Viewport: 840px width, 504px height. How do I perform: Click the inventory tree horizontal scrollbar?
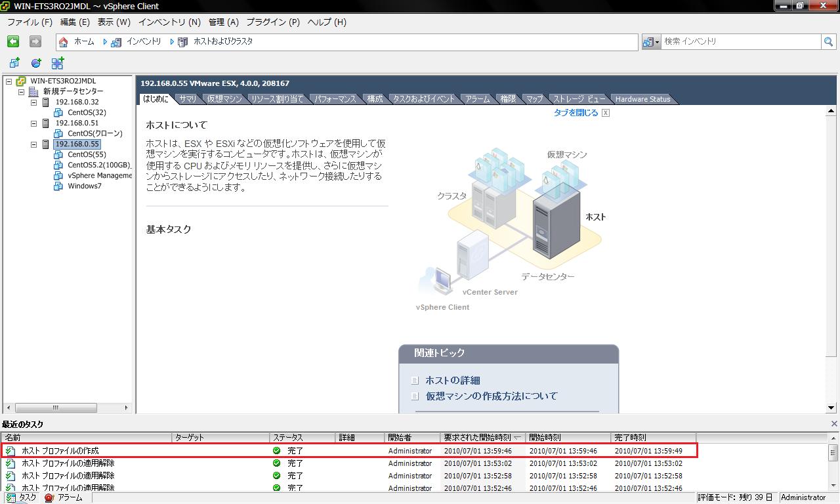[68, 408]
